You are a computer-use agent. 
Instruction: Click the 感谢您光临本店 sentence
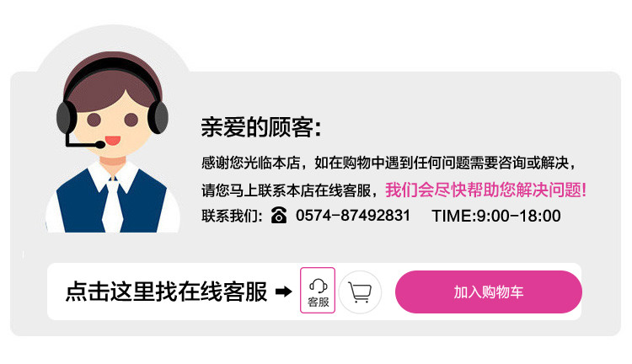click(390, 163)
